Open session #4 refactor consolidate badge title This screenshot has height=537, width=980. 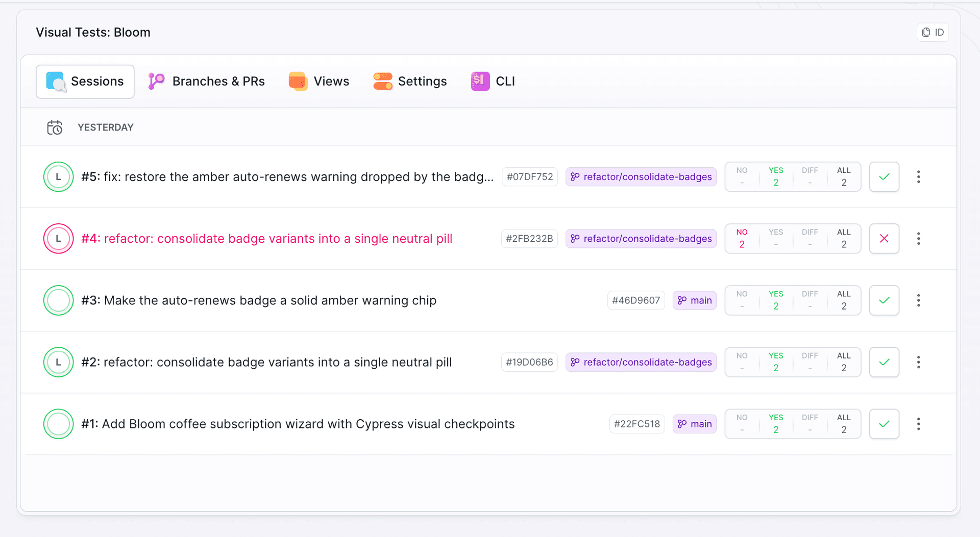coord(267,239)
